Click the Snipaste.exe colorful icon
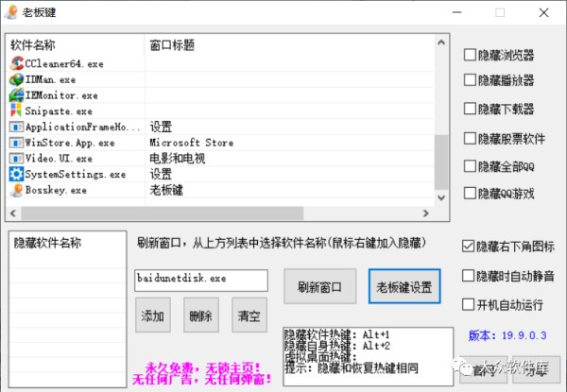 point(16,111)
